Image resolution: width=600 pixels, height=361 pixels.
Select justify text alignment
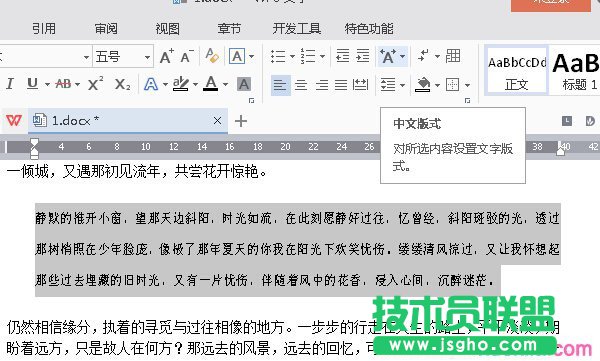pyautogui.click(x=341, y=85)
